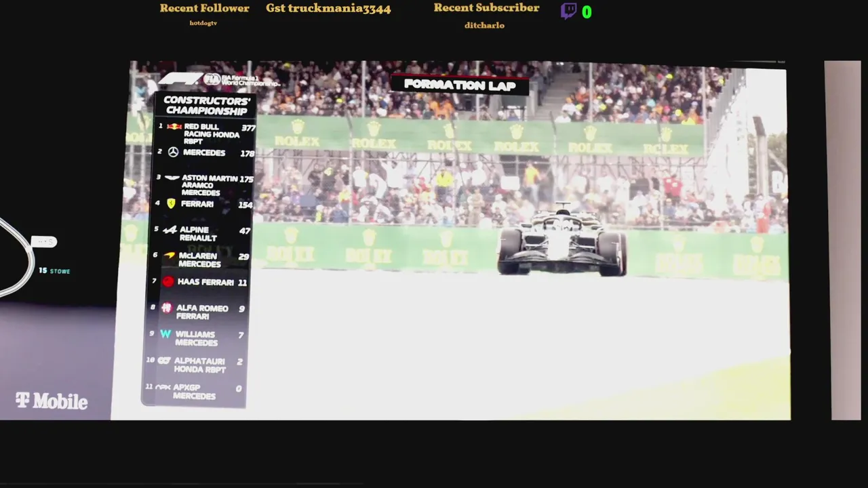Click the Recent Subscriber heading
The image size is (868, 488).
[x=486, y=7]
